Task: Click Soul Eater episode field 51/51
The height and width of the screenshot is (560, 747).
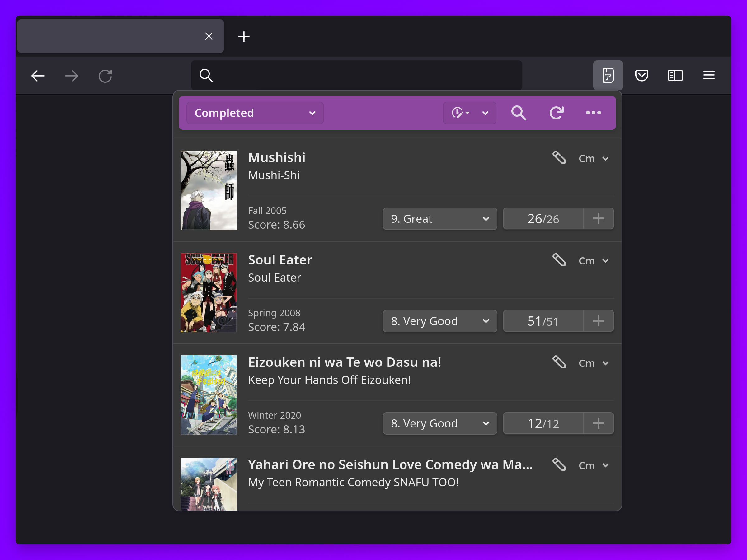Action: coord(543,321)
